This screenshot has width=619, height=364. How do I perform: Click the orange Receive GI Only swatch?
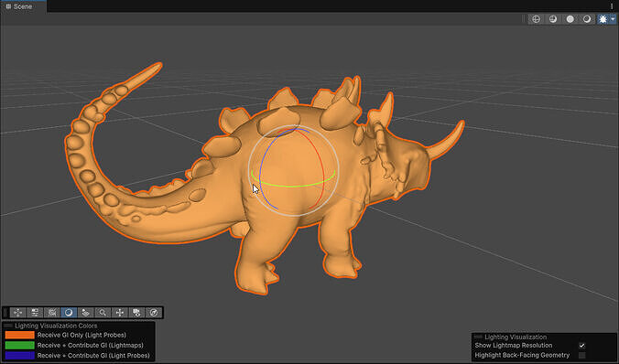coord(20,335)
